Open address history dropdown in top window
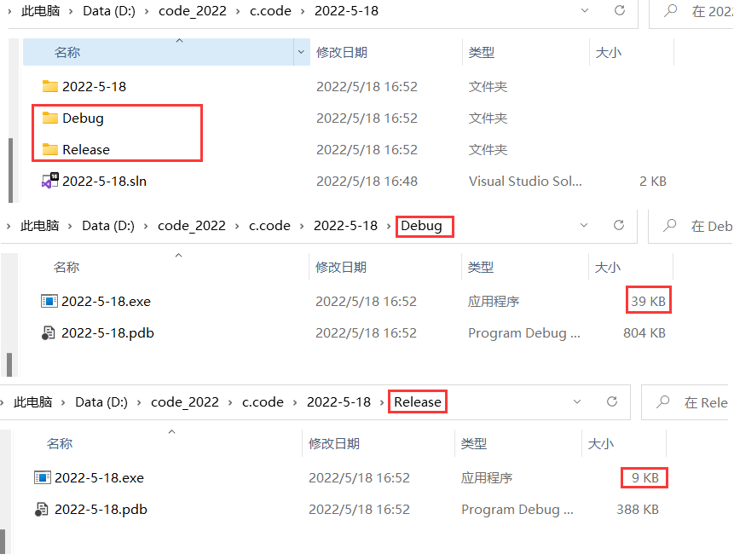The image size is (734, 560). pos(585,10)
